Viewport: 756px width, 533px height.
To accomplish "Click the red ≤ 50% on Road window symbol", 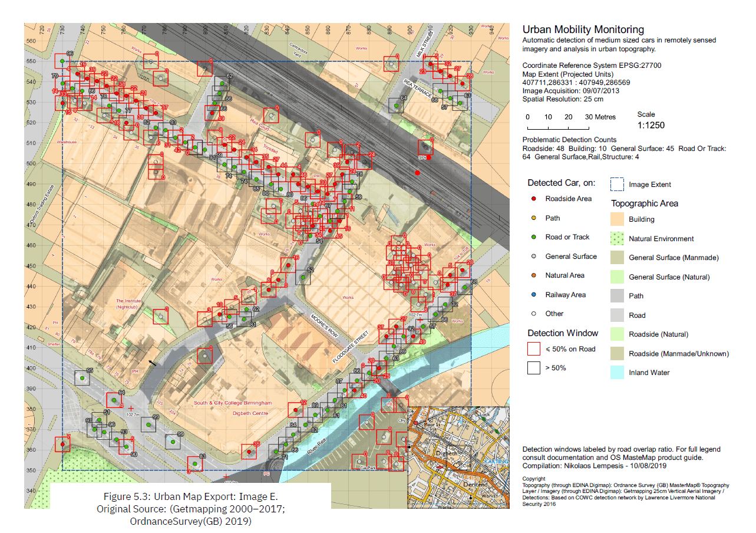I will click(x=534, y=348).
